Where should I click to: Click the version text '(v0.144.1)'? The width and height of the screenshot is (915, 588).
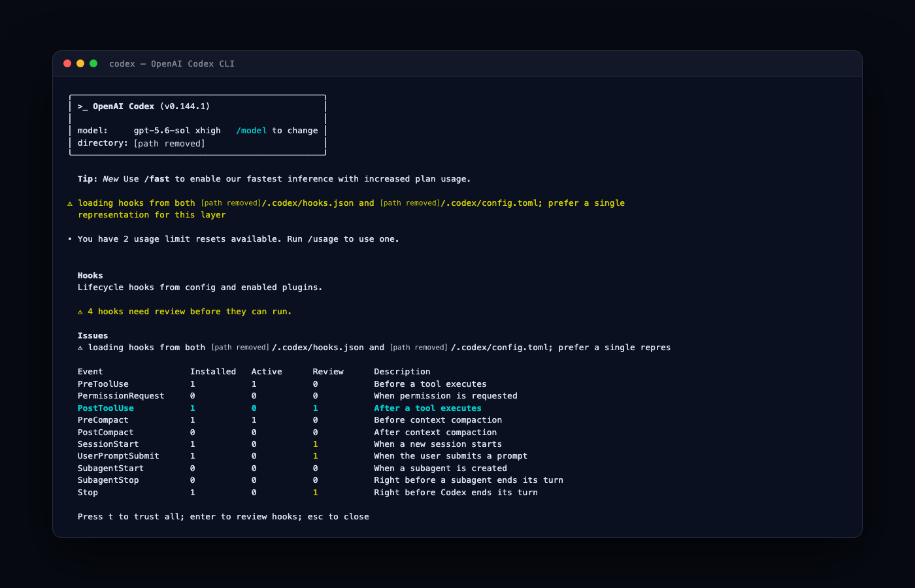click(185, 106)
